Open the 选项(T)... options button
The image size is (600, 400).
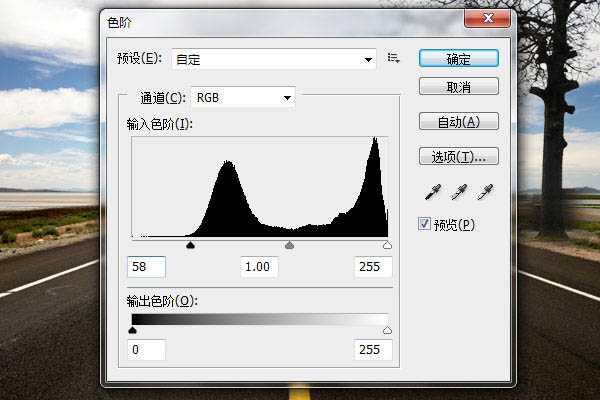point(459,156)
